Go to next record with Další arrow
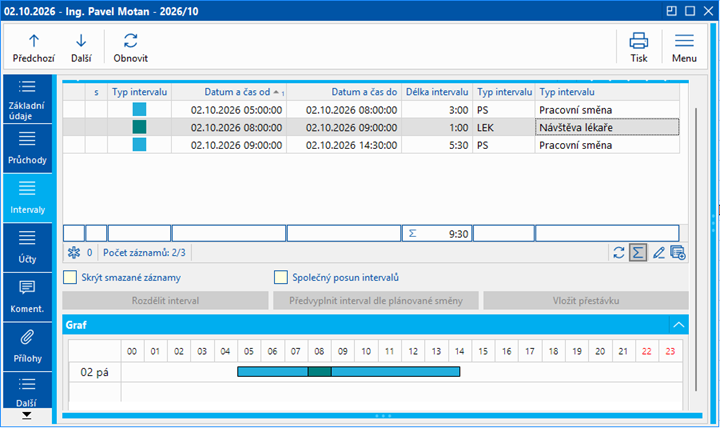720x428 pixels. (81, 48)
